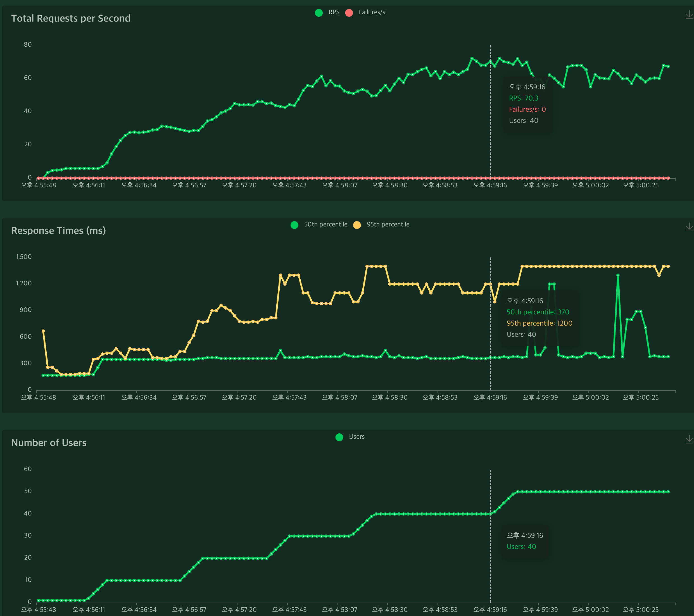Screen dimensions: 694x616
Task: Click the Total Requests per Second title
Action: click(x=71, y=18)
